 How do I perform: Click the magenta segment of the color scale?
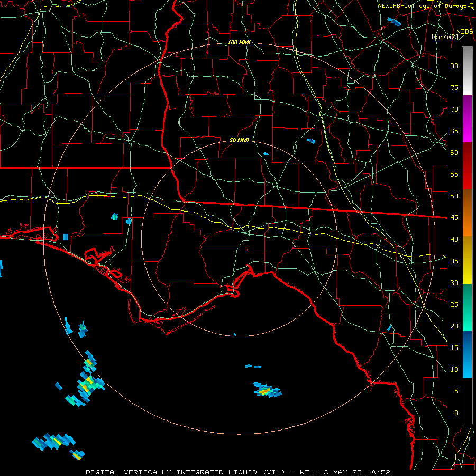tap(467, 118)
